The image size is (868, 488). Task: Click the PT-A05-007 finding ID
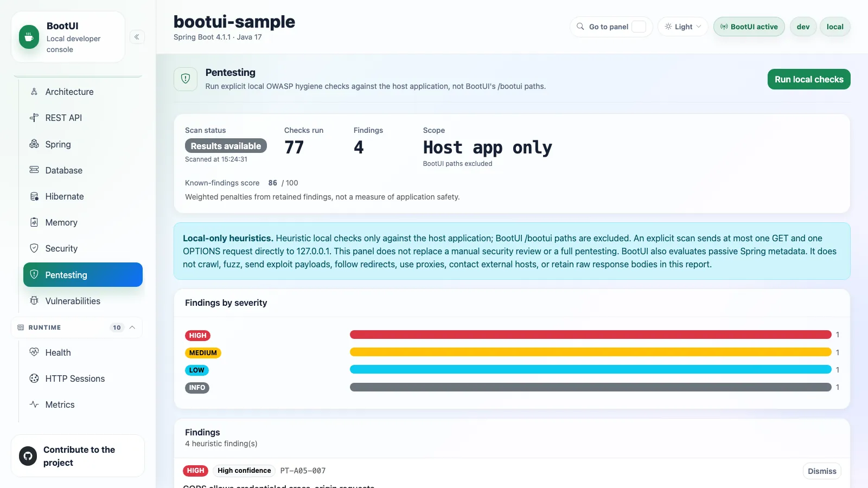pos(303,471)
